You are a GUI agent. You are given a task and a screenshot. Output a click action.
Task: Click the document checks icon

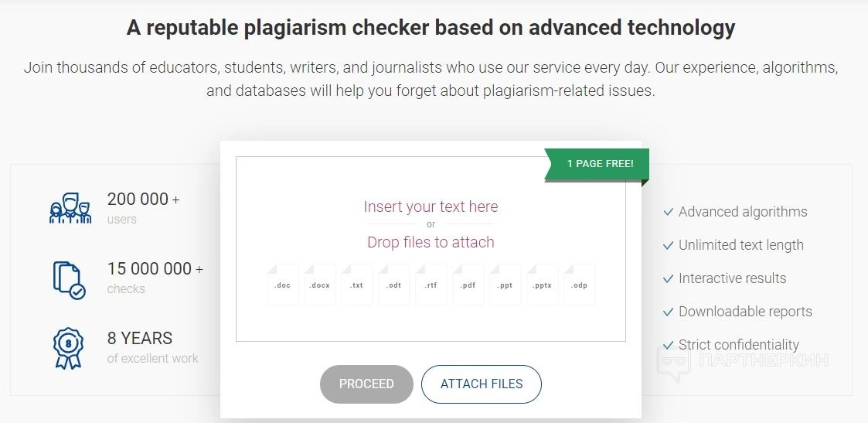point(69,279)
